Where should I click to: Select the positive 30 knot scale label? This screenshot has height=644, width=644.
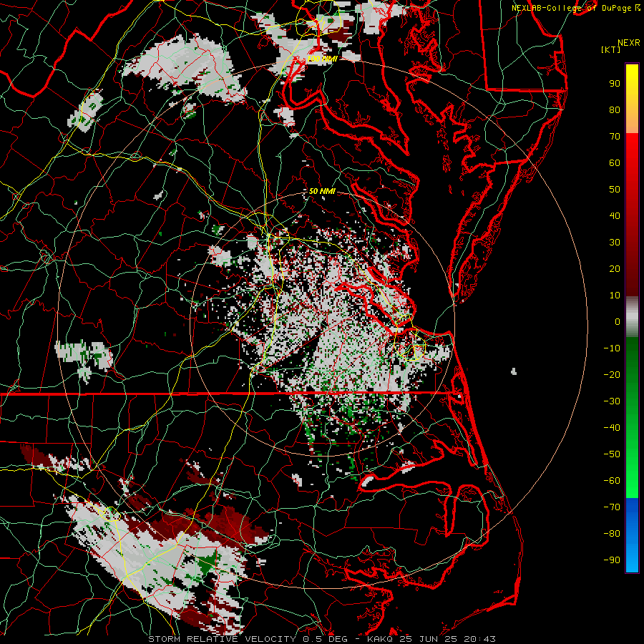(x=615, y=243)
